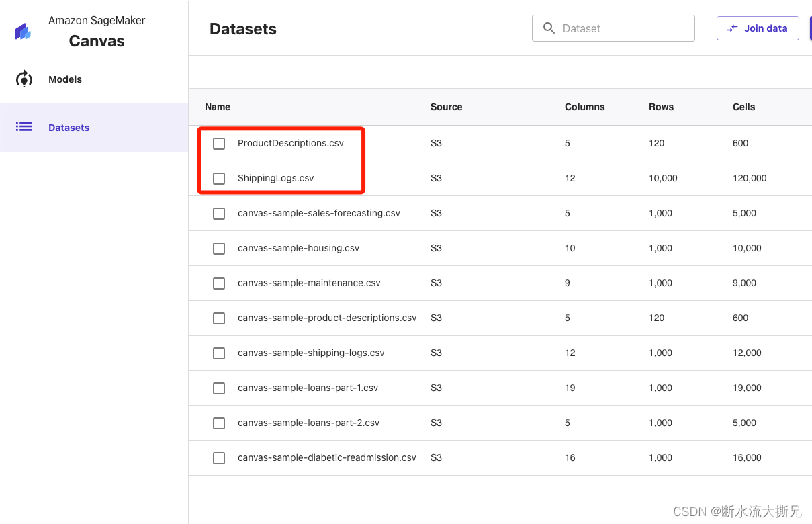Screen dimensions: 812x524
Task: Open ProductDescriptions.csv dataset name
Action: (291, 143)
